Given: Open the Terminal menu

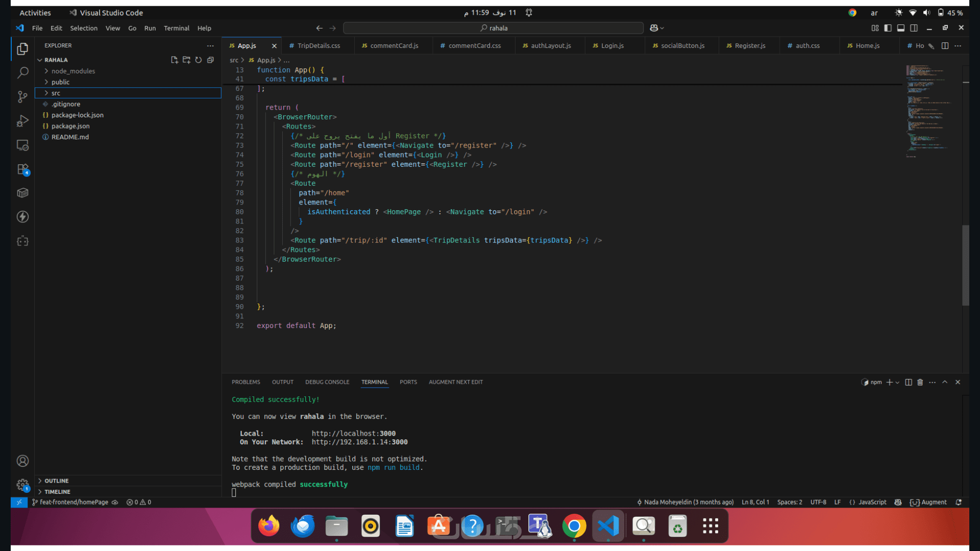Looking at the screenshot, I should pyautogui.click(x=176, y=28).
